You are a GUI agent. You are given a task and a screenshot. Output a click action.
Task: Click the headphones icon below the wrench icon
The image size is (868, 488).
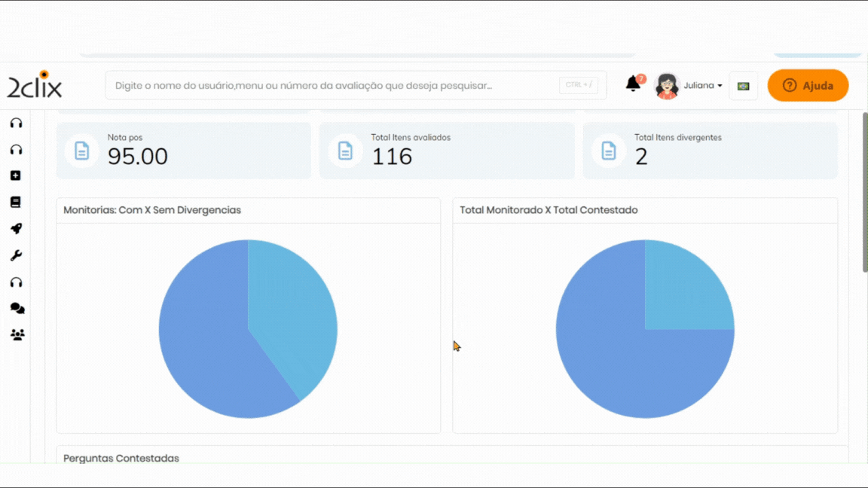[15, 282]
